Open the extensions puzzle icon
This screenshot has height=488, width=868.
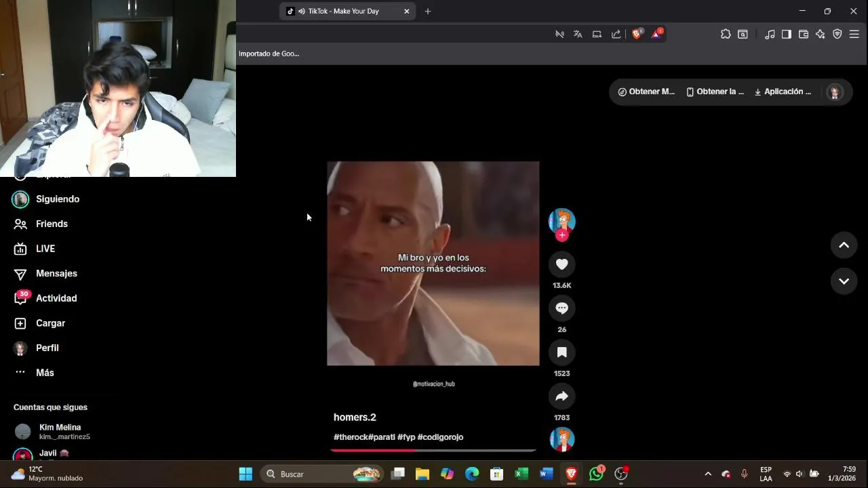click(x=726, y=35)
